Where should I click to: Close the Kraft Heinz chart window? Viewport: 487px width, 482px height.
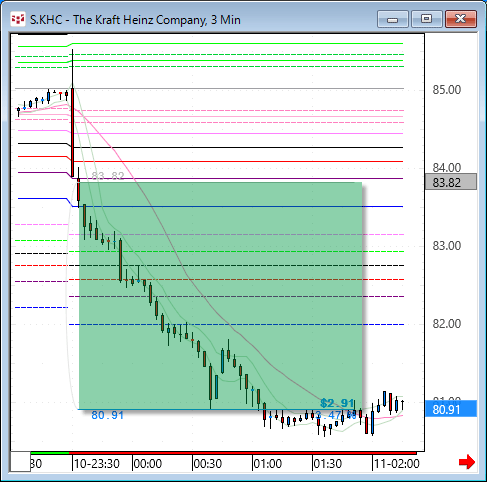[461, 19]
